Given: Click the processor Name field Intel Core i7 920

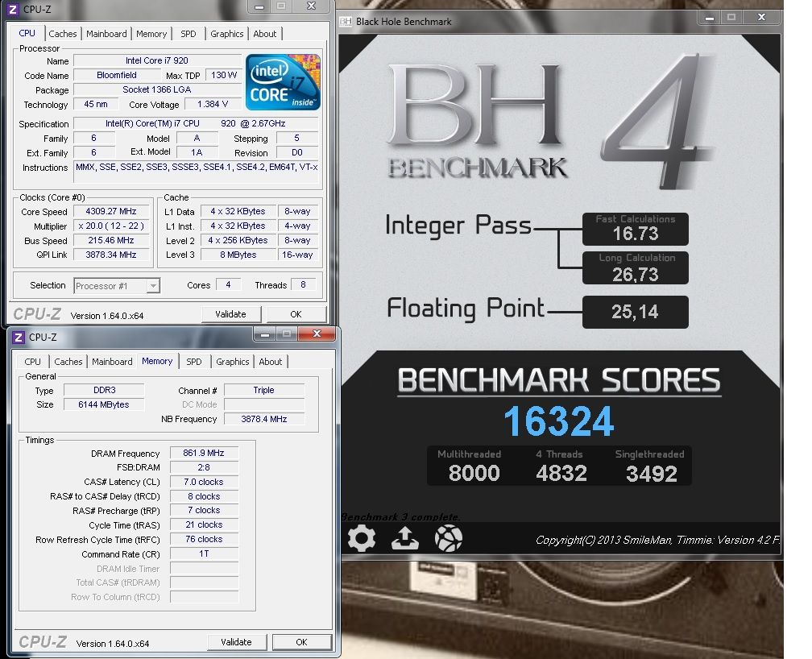Looking at the screenshot, I should pos(157,60).
